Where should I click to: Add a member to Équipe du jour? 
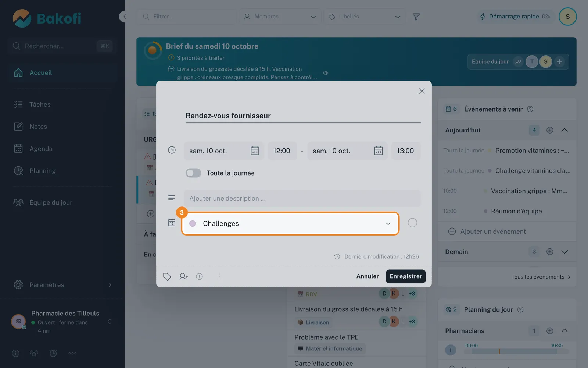559,61
